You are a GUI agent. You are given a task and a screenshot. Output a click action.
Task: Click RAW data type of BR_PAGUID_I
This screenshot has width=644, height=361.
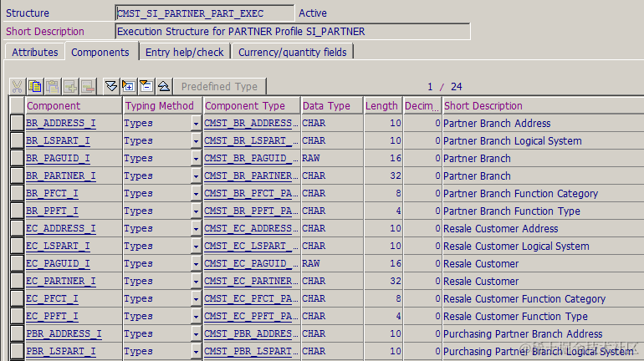(311, 158)
